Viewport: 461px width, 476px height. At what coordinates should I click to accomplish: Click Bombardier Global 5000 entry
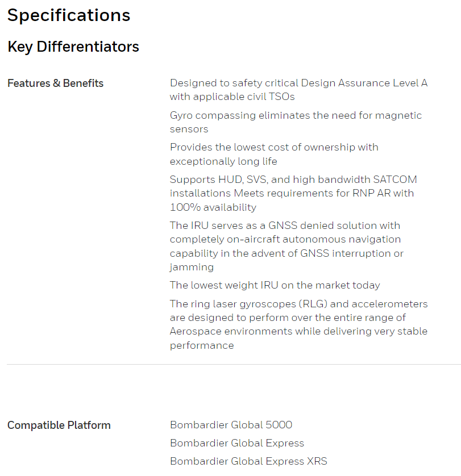coord(231,425)
